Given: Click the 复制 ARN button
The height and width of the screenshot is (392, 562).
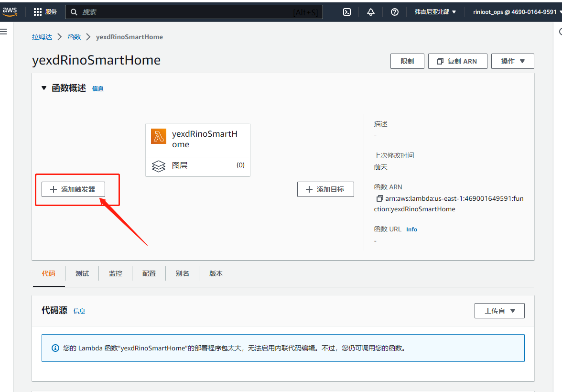Looking at the screenshot, I should point(457,61).
